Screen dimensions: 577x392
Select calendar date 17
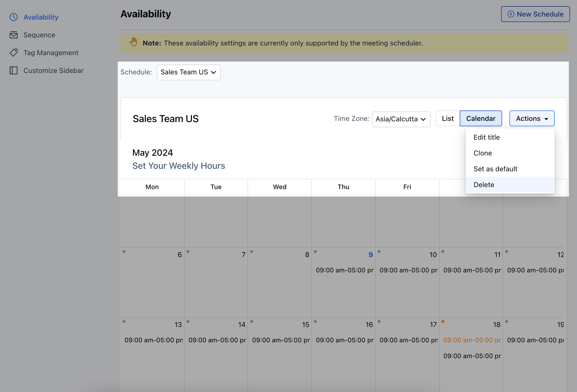(x=433, y=325)
